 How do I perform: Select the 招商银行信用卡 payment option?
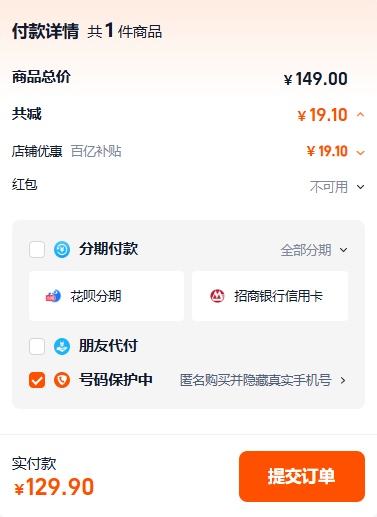(270, 296)
